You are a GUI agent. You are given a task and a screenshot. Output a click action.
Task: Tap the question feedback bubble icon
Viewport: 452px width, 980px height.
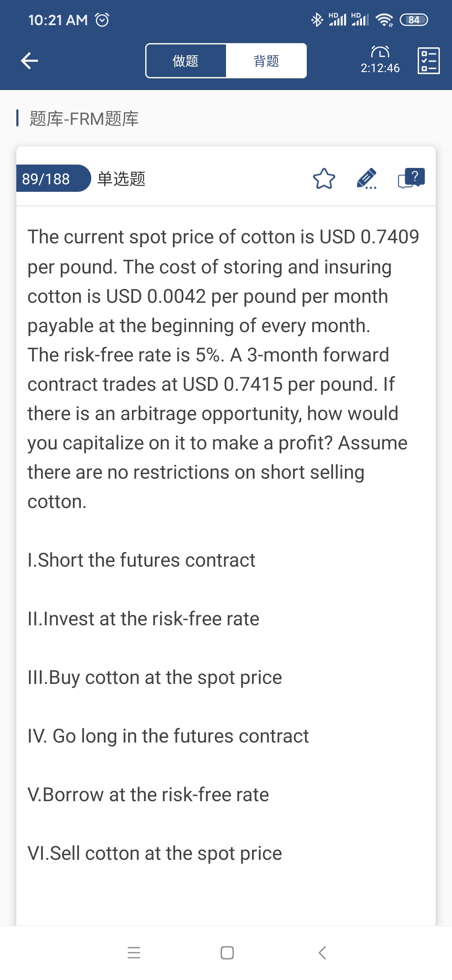click(x=411, y=179)
